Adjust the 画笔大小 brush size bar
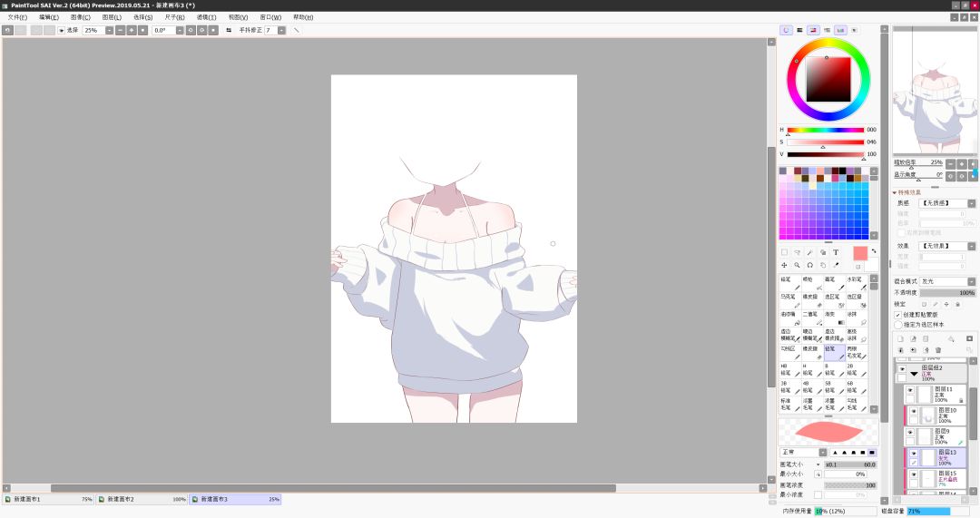This screenshot has width=980, height=518. (850, 464)
